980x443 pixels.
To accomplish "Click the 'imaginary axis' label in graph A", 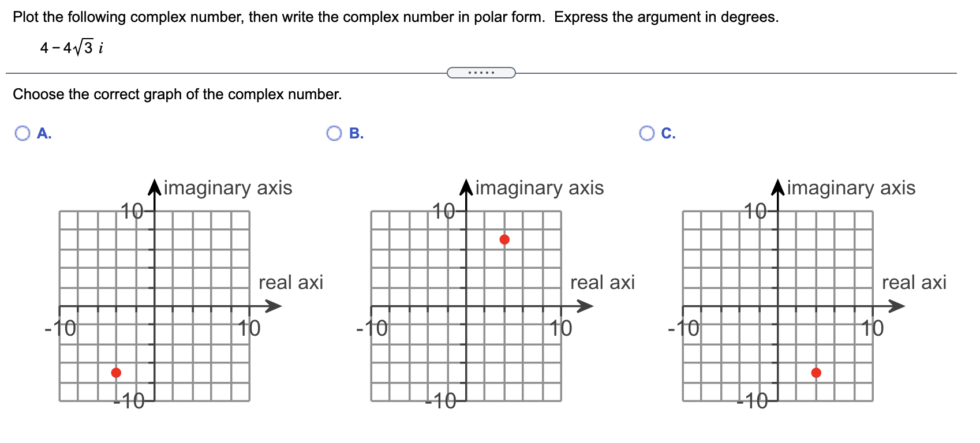I will tap(227, 188).
